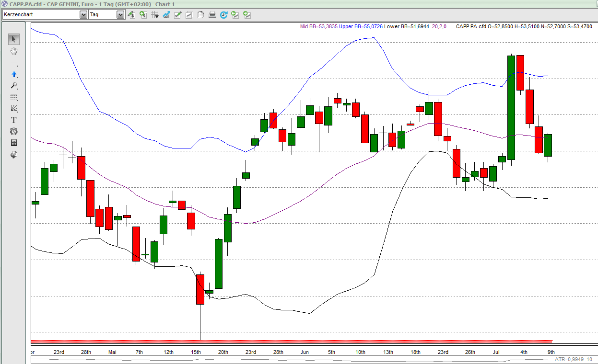Click the Mid BB=53,3835 label

tap(319, 26)
